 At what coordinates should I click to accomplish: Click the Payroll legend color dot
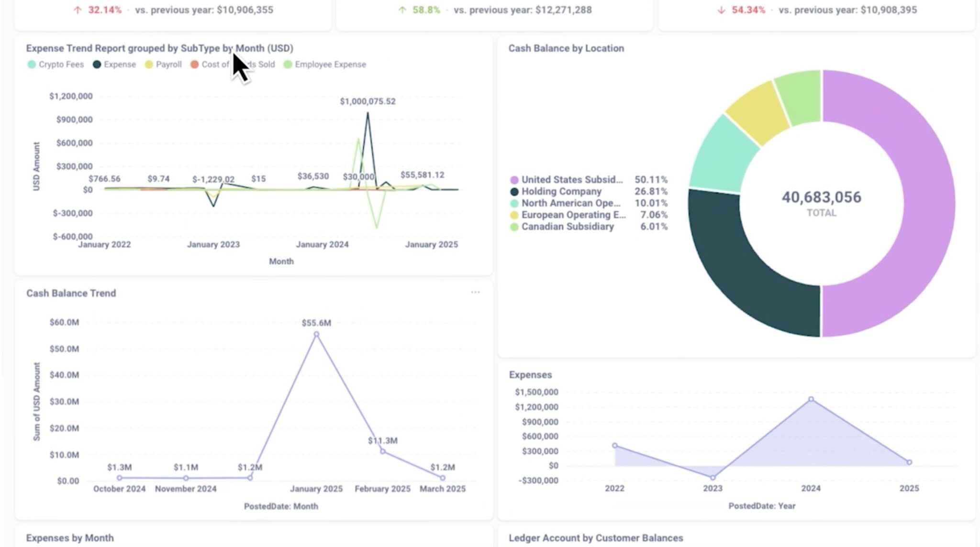click(150, 64)
